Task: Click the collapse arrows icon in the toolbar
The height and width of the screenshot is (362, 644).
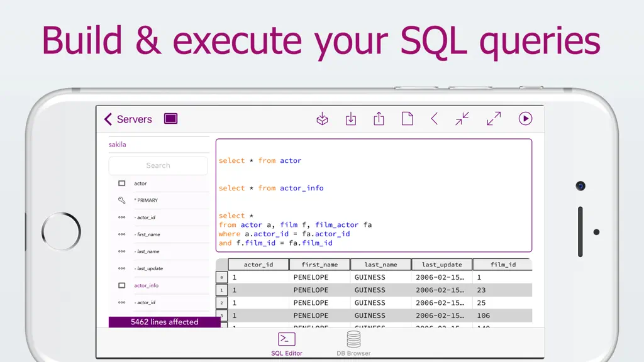Action: [x=462, y=119]
